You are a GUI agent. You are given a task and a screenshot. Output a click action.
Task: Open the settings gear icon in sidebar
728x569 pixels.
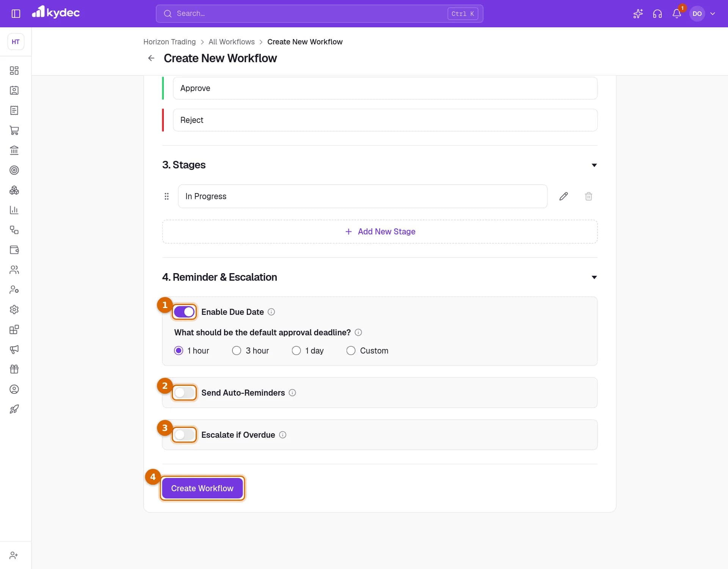(14, 310)
